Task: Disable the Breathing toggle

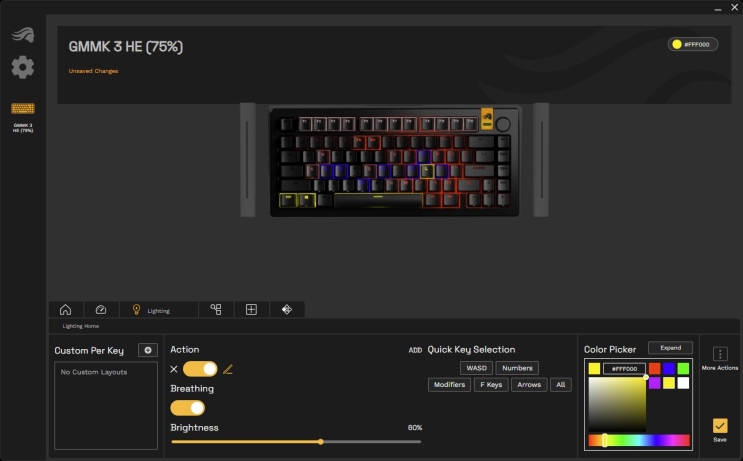Action: pos(188,408)
